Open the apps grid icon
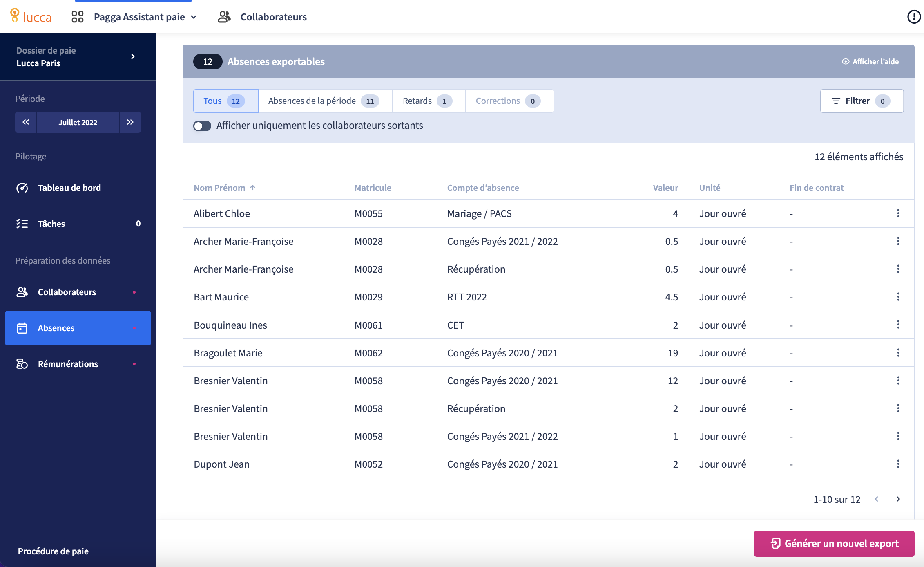924x567 pixels. tap(77, 17)
